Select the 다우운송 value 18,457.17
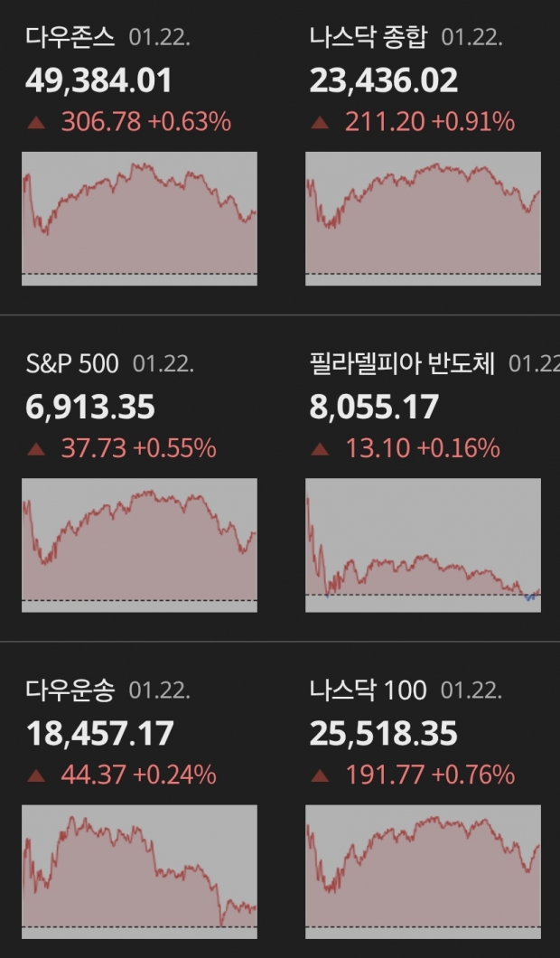 click(x=99, y=734)
